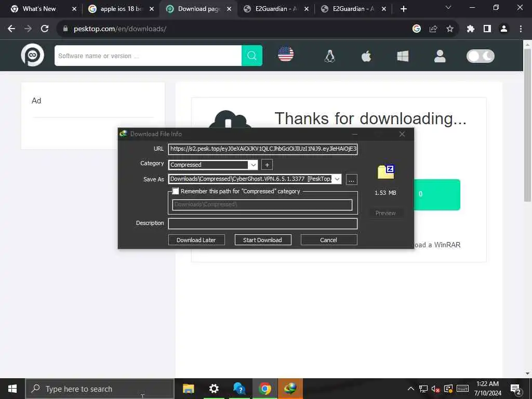The height and width of the screenshot is (399, 532).
Task: Open the Chrome extensions puzzle icon
Action: pos(470,29)
